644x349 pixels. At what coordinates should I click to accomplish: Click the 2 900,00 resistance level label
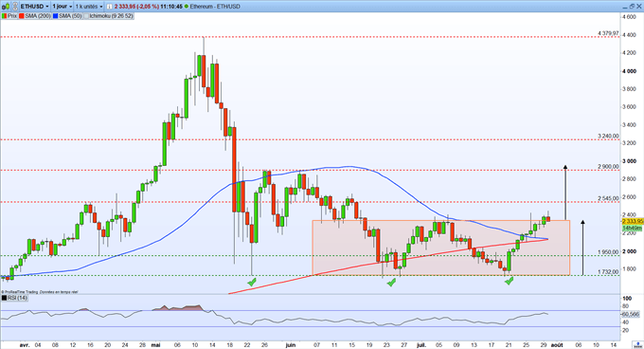(x=608, y=167)
